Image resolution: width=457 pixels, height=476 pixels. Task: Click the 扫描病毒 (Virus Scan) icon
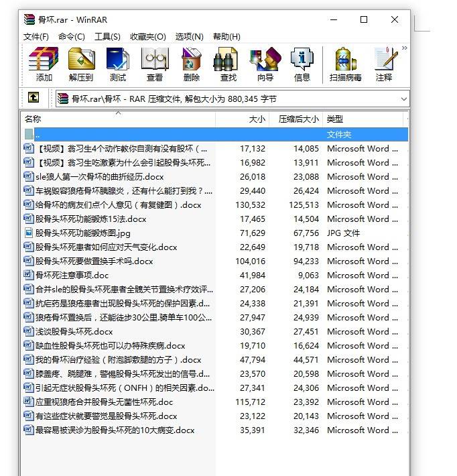point(345,64)
